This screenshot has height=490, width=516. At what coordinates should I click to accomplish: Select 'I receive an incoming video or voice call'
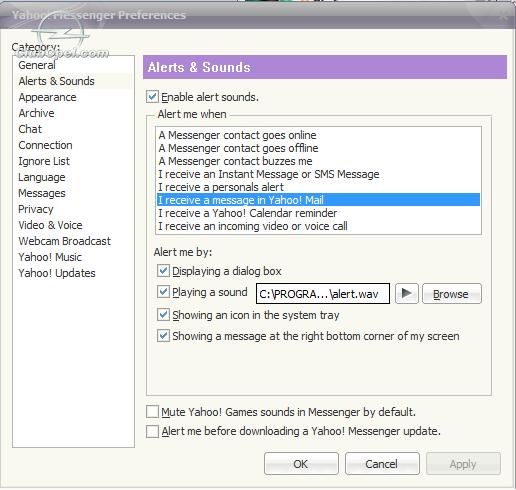click(318, 226)
